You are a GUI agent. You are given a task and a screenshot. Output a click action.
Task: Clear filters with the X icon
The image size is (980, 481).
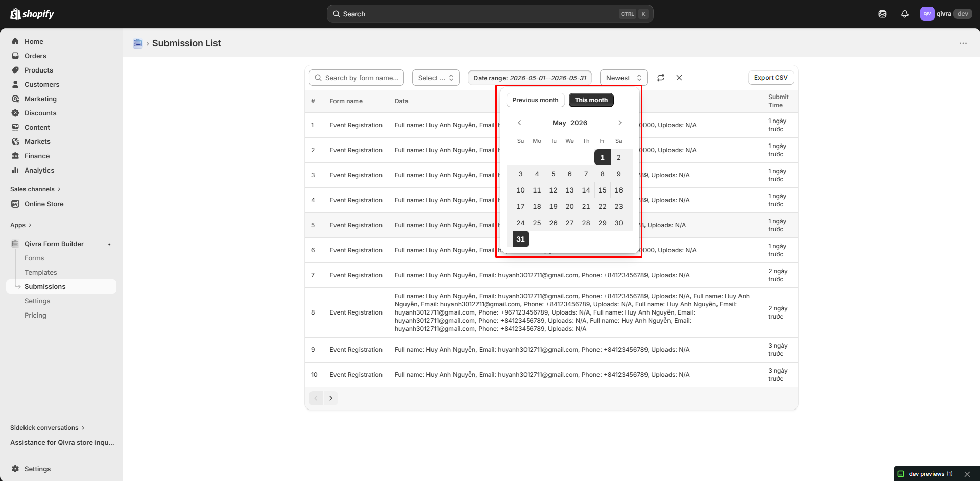(x=679, y=78)
